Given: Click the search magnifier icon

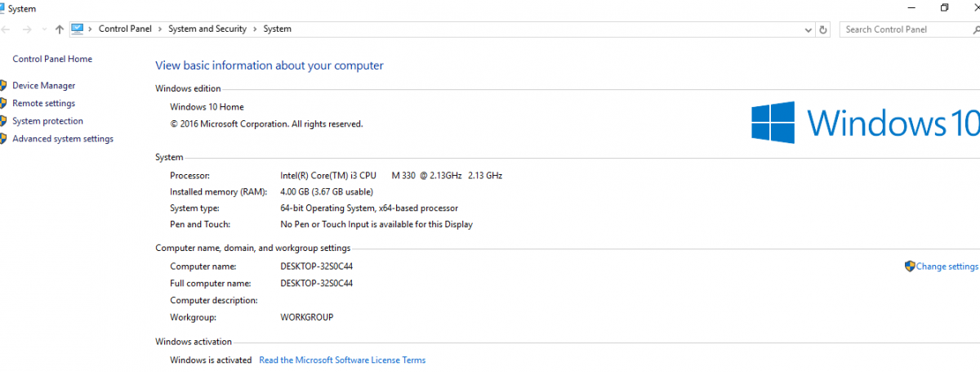Looking at the screenshot, I should point(976,29).
